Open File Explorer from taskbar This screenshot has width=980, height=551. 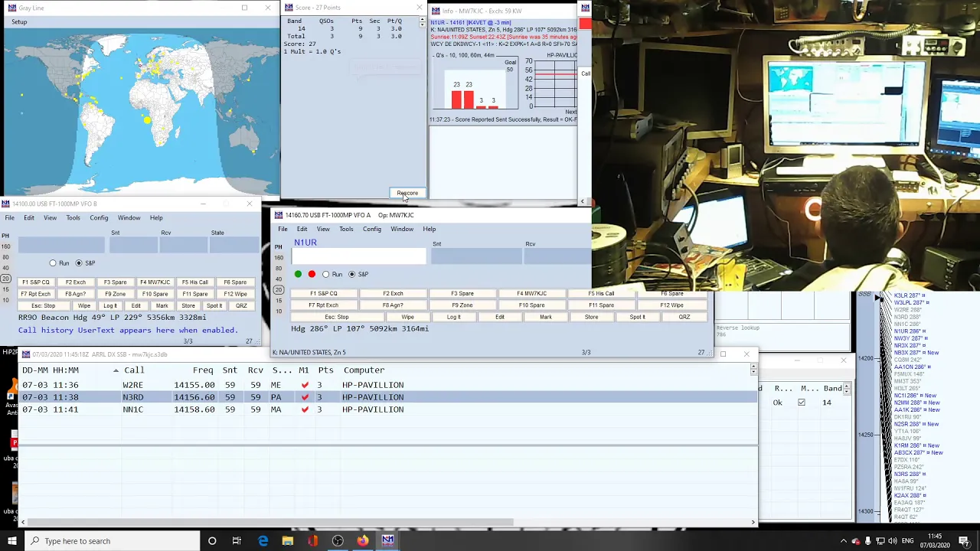pos(287,541)
